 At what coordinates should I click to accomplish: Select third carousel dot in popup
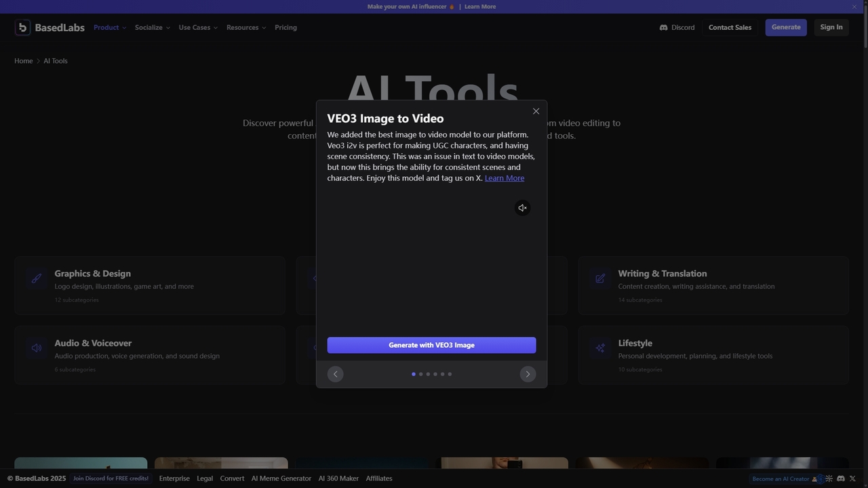pyautogui.click(x=428, y=374)
